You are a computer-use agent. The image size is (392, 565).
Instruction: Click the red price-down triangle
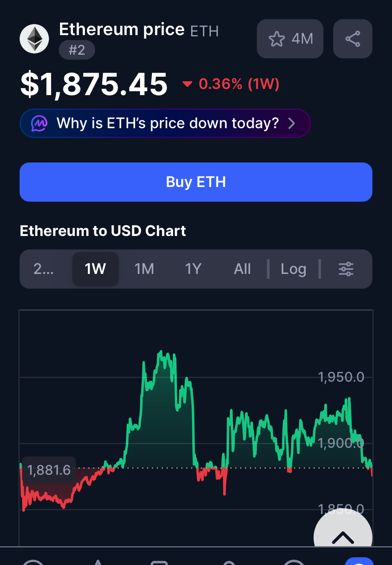click(187, 84)
